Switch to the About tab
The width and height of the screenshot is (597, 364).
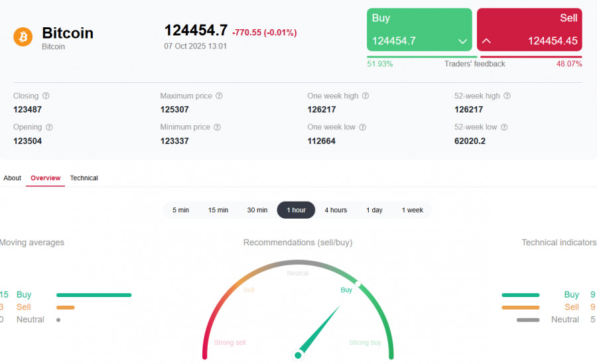pos(12,178)
